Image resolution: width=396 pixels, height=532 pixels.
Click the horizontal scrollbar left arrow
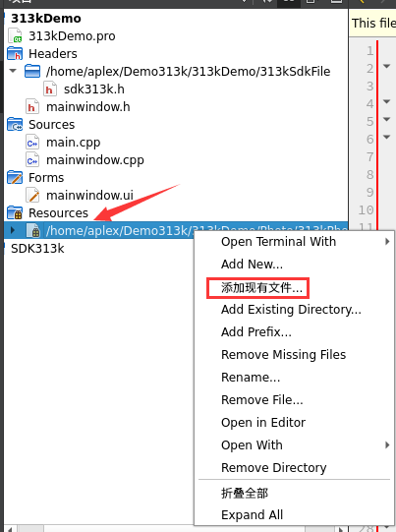(10, 529)
